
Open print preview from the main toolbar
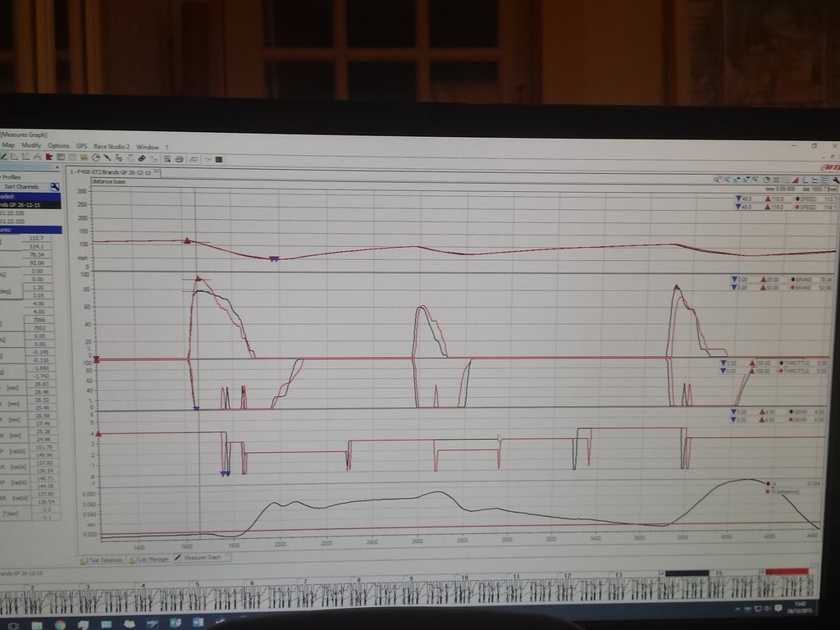click(x=167, y=158)
